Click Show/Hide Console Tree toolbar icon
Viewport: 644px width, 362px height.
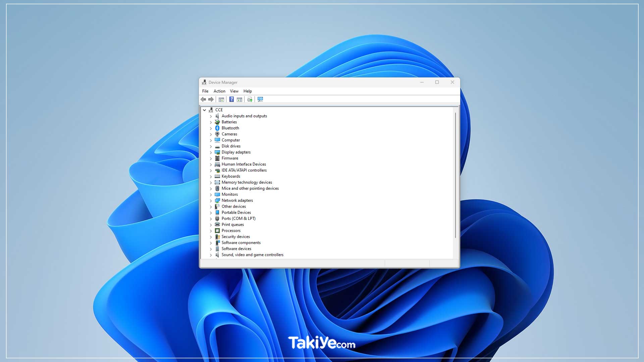(x=221, y=99)
